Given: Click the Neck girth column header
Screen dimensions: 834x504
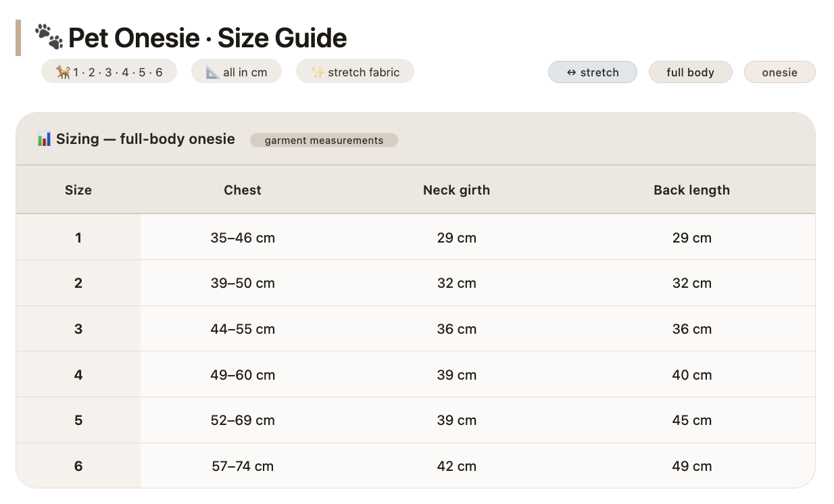Looking at the screenshot, I should (x=456, y=190).
